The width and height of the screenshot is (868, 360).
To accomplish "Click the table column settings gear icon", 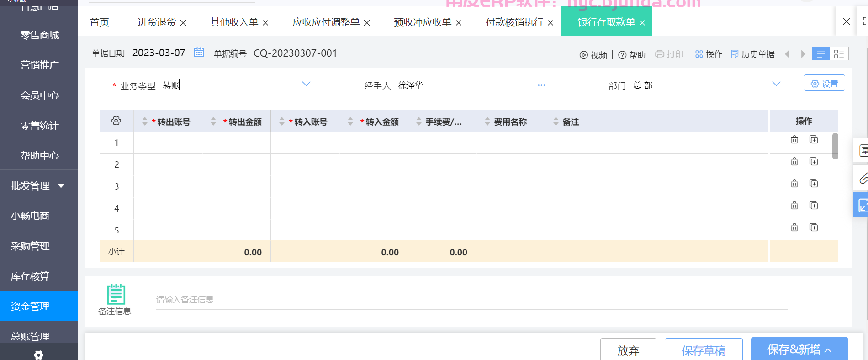I will pyautogui.click(x=116, y=121).
